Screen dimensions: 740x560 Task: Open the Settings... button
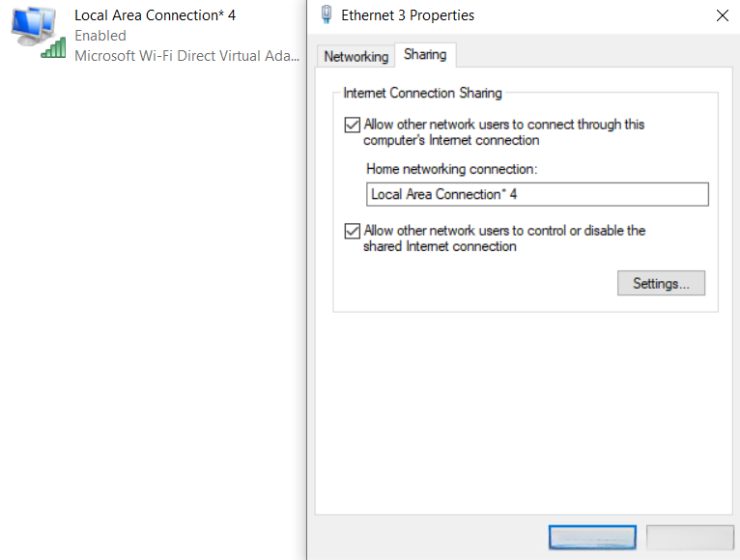(661, 284)
